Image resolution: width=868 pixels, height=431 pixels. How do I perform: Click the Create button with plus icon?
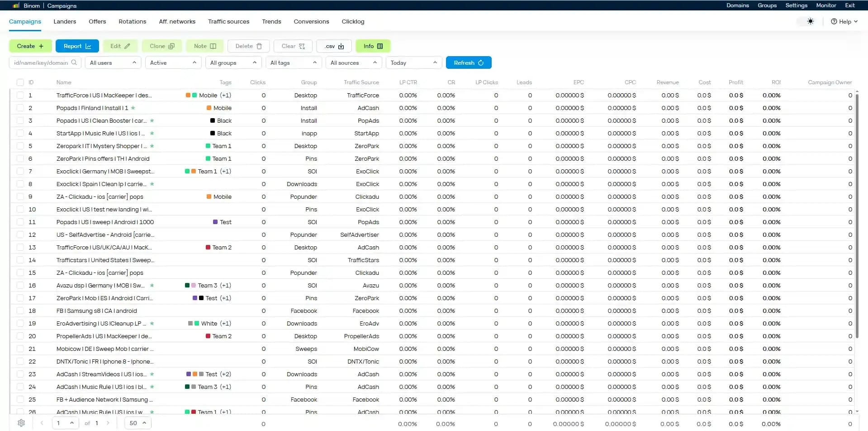point(30,46)
